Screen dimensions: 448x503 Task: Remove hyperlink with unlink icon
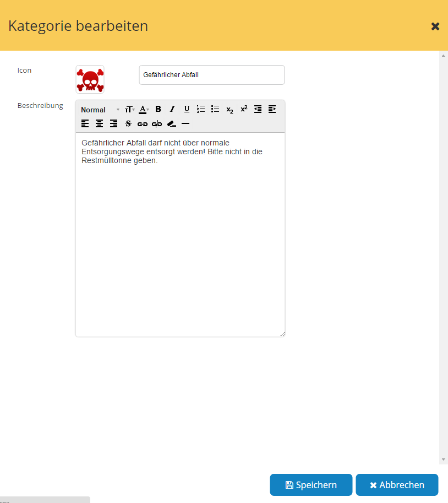point(157,124)
